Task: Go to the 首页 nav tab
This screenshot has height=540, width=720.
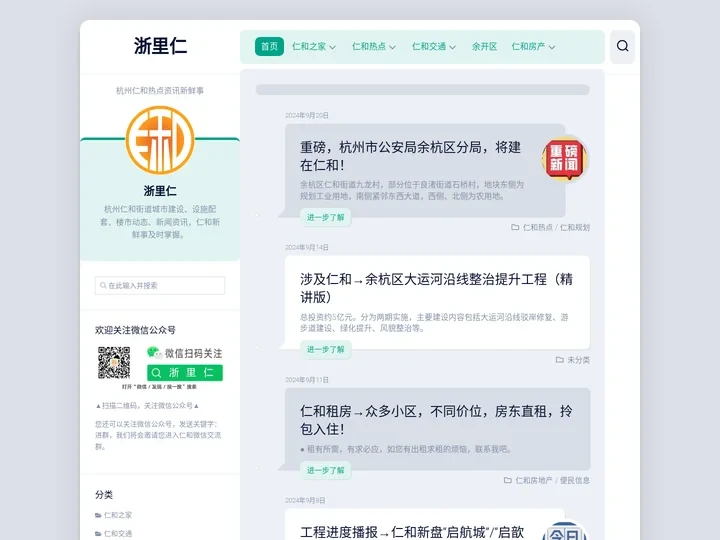Action: 269,46
